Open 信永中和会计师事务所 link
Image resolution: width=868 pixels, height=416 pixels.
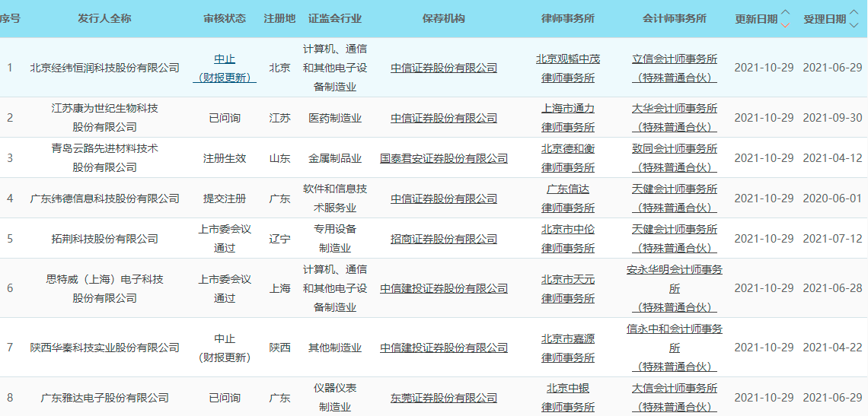(675, 348)
